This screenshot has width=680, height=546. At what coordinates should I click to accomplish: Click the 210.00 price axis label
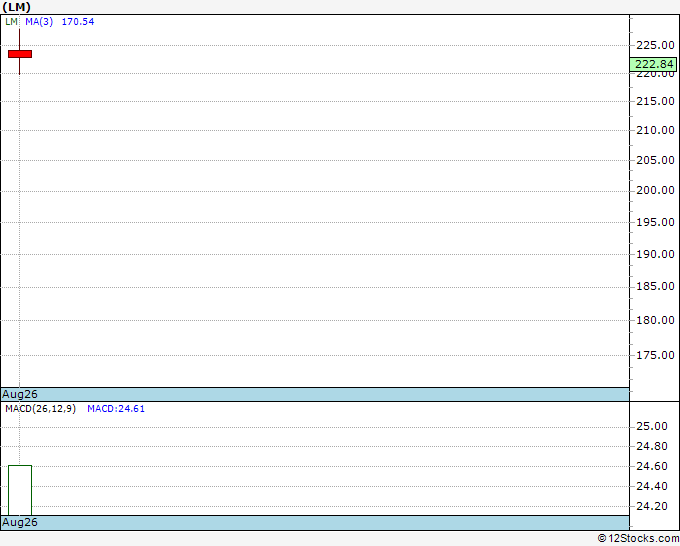pos(655,130)
